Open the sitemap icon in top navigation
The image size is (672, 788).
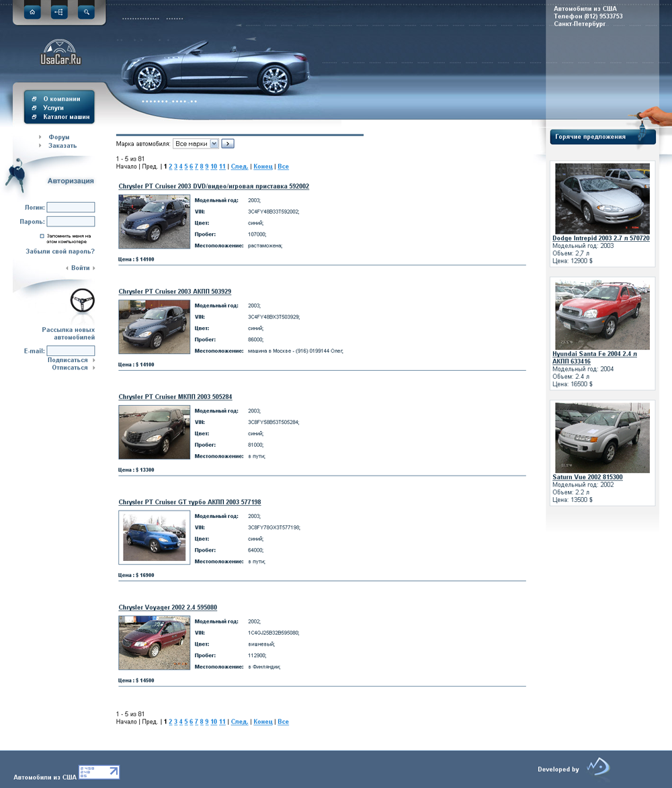coord(58,11)
